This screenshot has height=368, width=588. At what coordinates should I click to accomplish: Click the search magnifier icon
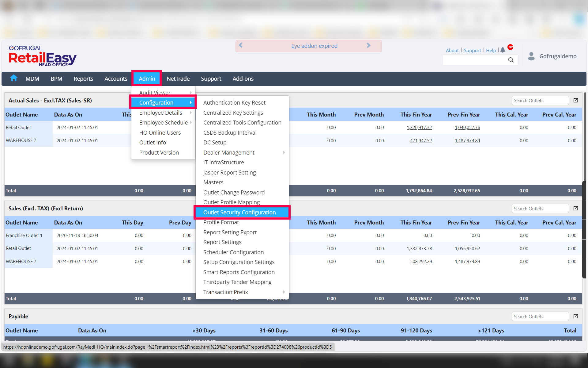pos(511,60)
